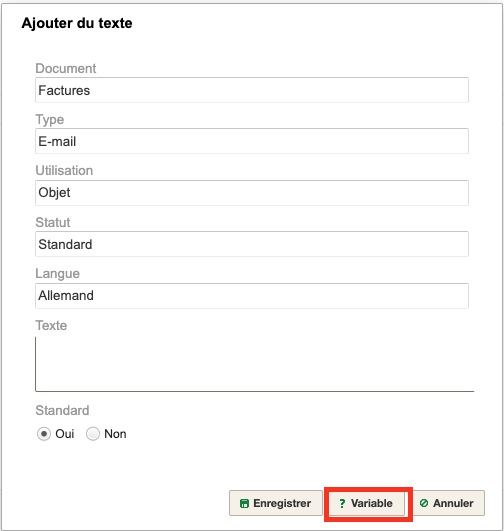Click the green question mark icon

point(342,504)
